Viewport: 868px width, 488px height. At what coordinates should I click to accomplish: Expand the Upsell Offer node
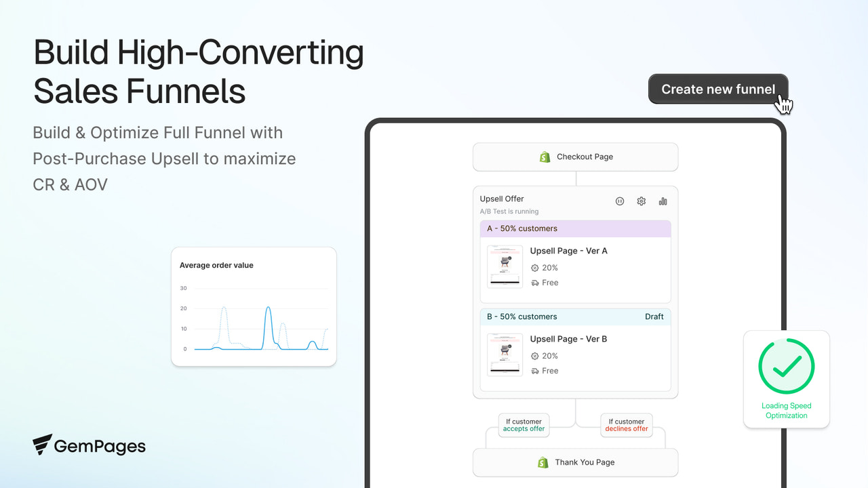click(502, 199)
